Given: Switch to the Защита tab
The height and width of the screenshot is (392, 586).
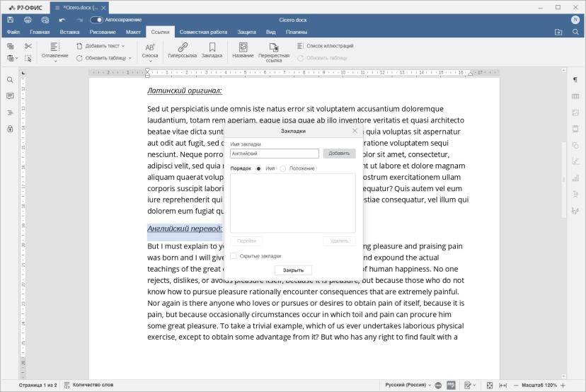Looking at the screenshot, I should (x=247, y=32).
